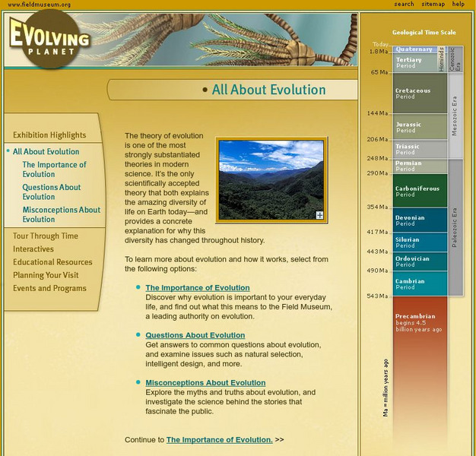Go to Tour Through Time
The height and width of the screenshot is (456, 476).
click(x=46, y=236)
